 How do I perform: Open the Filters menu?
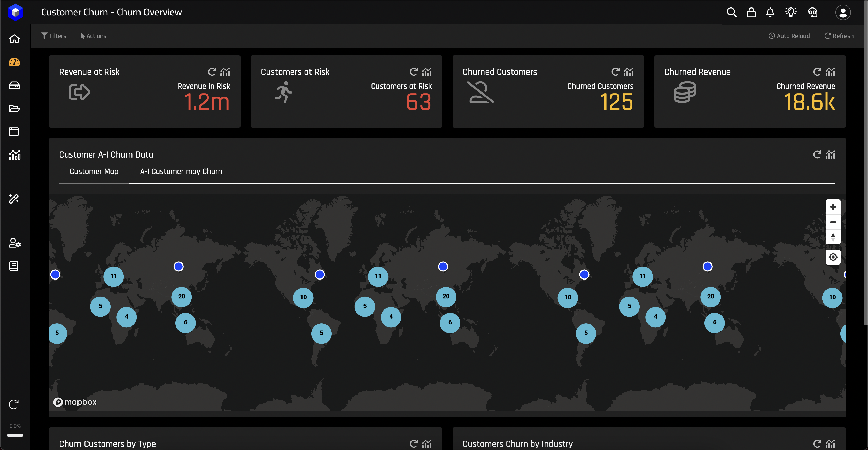pos(53,36)
